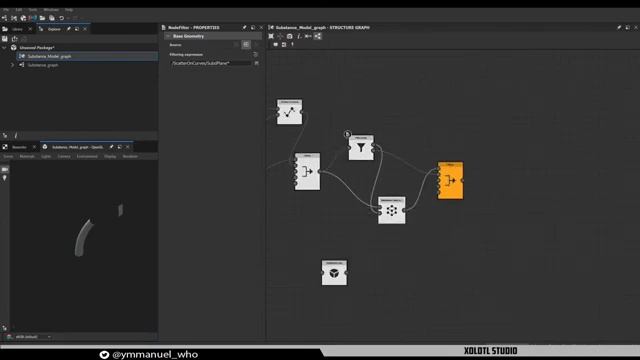Open the Materials menu in 3D view
This screenshot has height=360, width=640.
pos(27,156)
